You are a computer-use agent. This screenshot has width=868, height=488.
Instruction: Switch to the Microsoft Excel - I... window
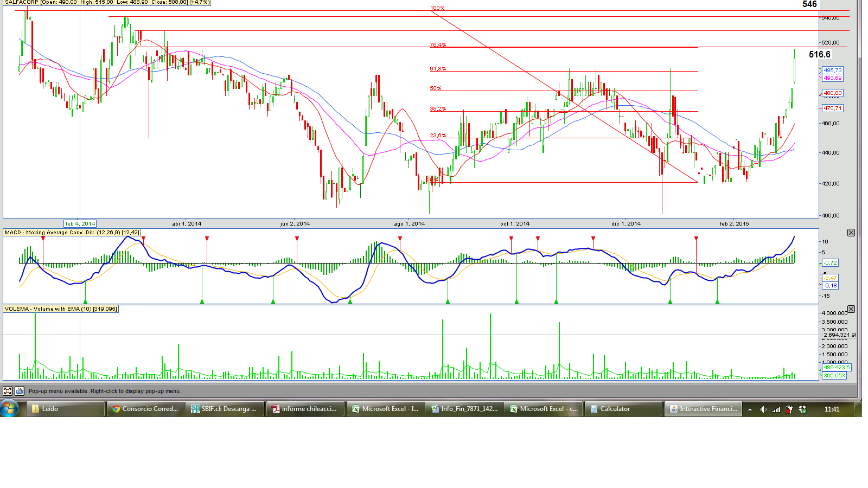(x=385, y=409)
